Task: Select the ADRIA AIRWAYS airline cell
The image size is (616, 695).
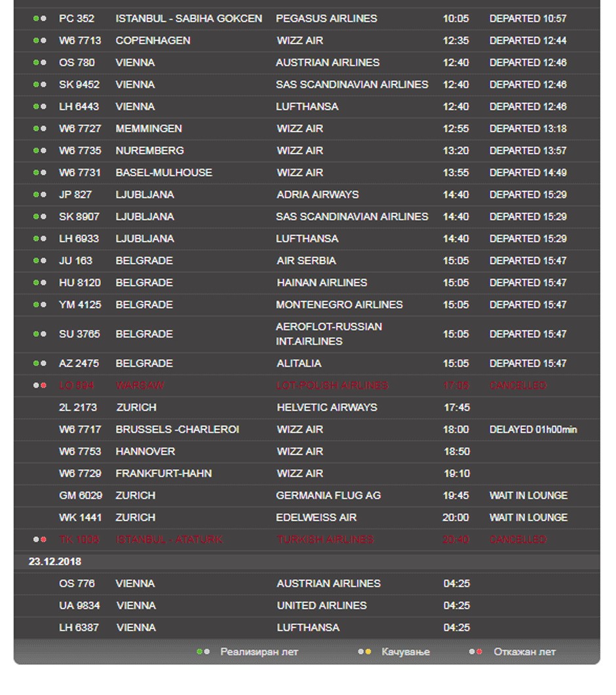Action: coord(318,195)
